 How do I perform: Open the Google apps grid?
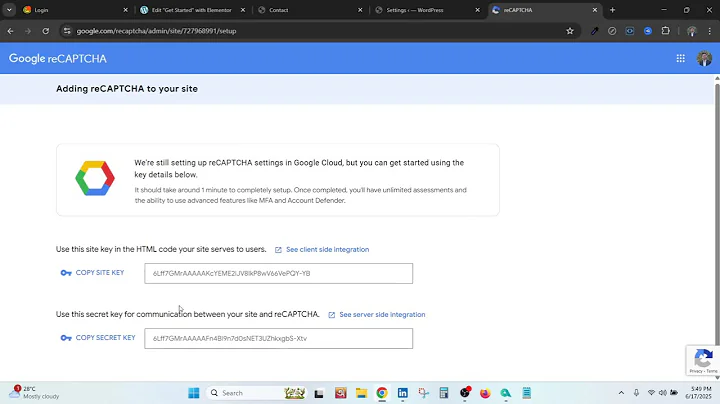click(x=681, y=58)
